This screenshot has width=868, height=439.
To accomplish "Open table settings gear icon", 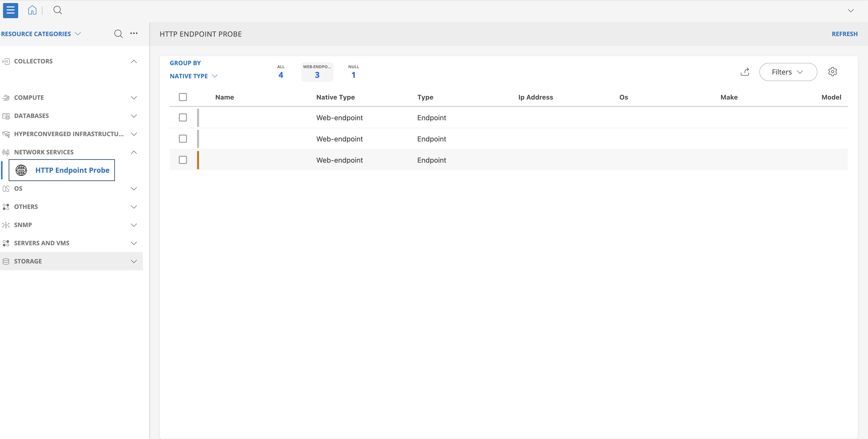I will click(832, 71).
